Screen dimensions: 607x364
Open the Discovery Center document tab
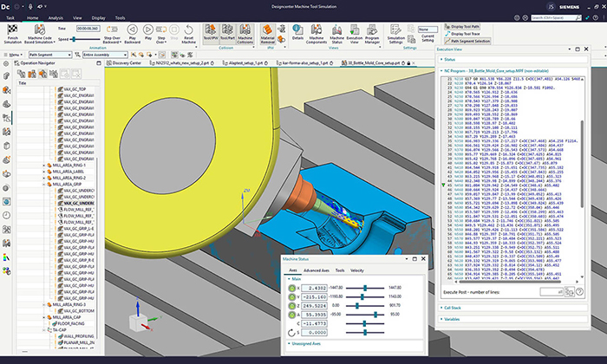click(x=126, y=62)
